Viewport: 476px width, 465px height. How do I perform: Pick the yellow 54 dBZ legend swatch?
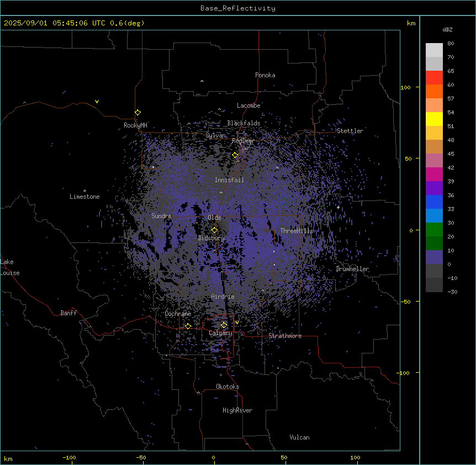[x=434, y=119]
